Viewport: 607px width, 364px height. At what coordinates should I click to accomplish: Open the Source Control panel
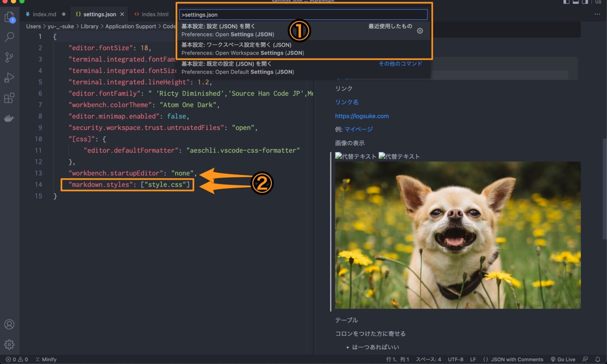tap(9, 57)
